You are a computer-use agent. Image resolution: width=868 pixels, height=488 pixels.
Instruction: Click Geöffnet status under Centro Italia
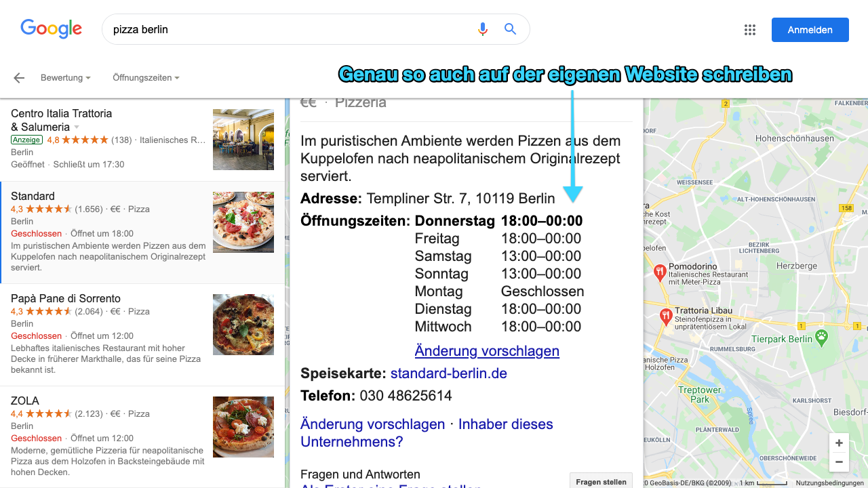coord(28,164)
